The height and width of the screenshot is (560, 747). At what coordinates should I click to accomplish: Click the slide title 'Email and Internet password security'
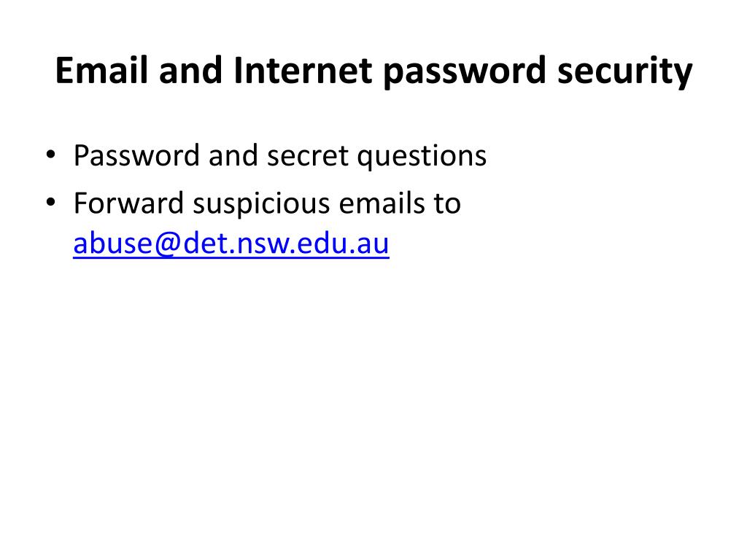[373, 71]
